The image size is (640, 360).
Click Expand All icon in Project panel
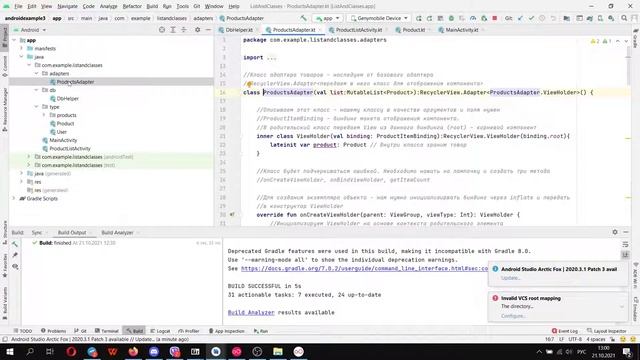pos(173,30)
